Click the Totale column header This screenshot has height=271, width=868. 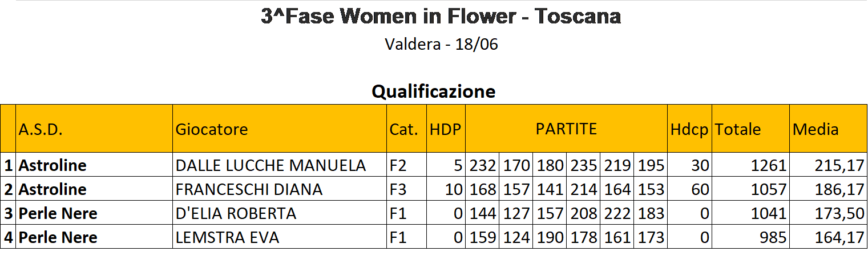751,129
